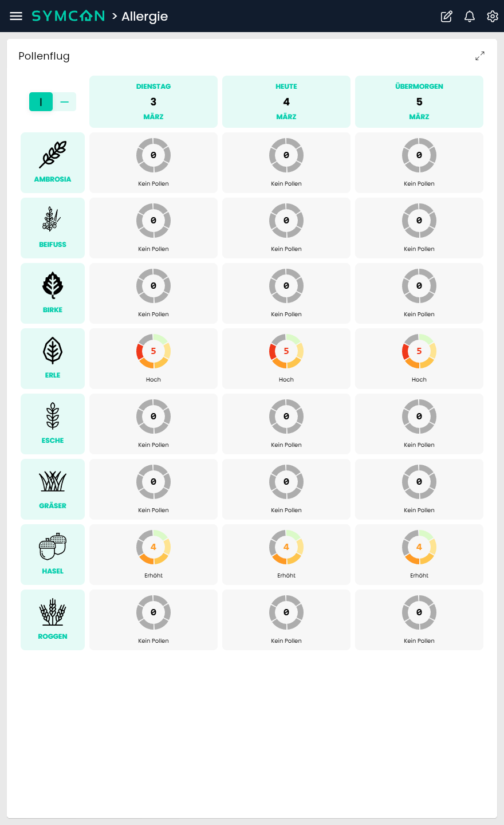Switch to horizontal layout toggle

click(x=64, y=102)
